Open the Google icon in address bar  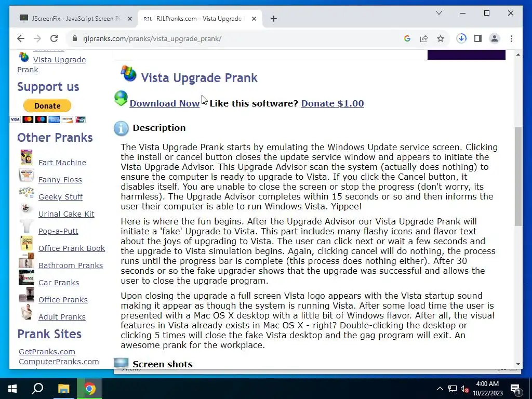pos(407,38)
